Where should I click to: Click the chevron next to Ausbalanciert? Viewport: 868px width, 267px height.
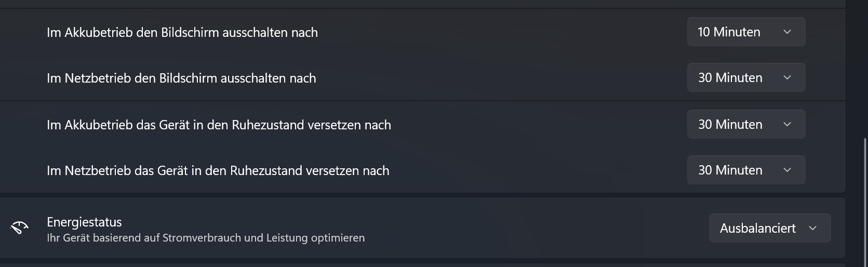[813, 228]
